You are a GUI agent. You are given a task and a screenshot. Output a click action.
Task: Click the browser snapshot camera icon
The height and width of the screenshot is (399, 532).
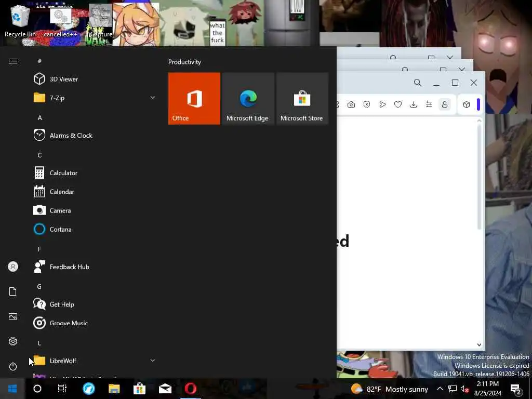click(x=351, y=104)
